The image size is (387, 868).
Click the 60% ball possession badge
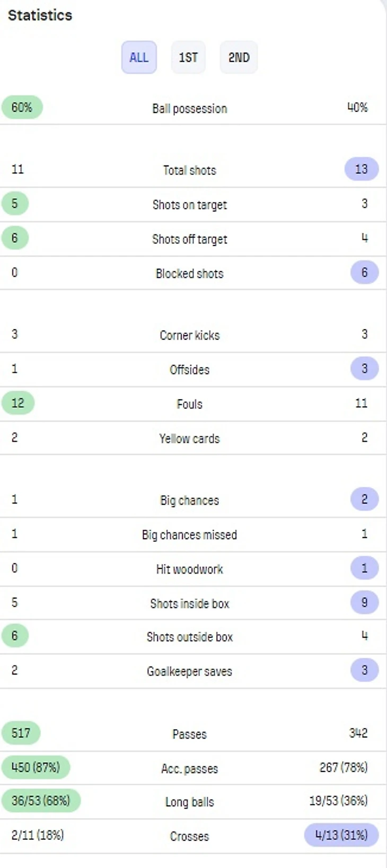(22, 108)
